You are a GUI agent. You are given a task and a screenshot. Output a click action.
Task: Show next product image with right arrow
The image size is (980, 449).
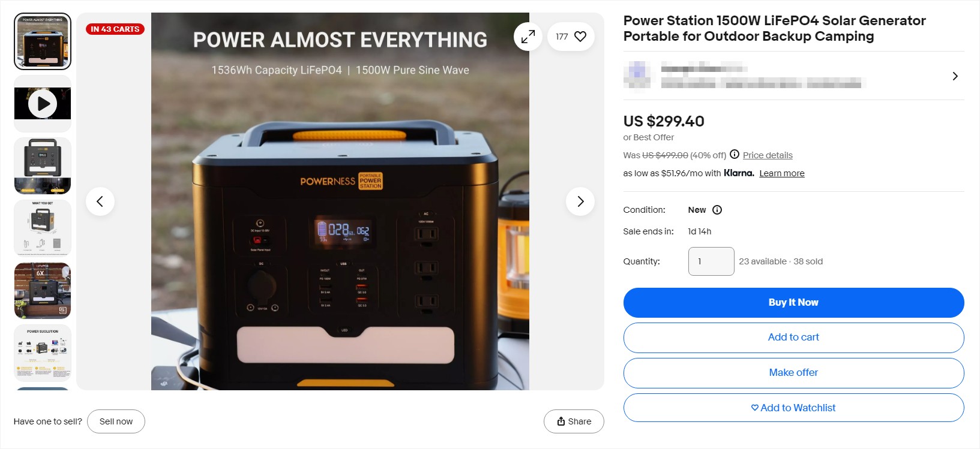580,201
